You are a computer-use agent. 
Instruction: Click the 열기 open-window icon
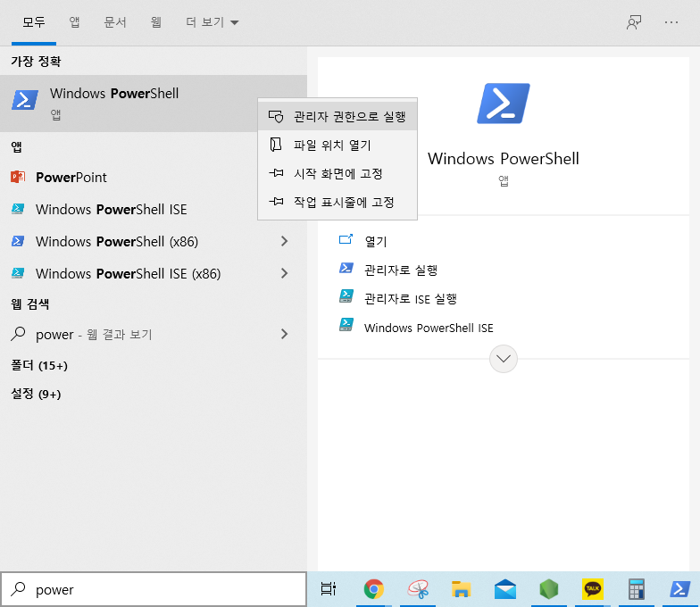tap(346, 239)
